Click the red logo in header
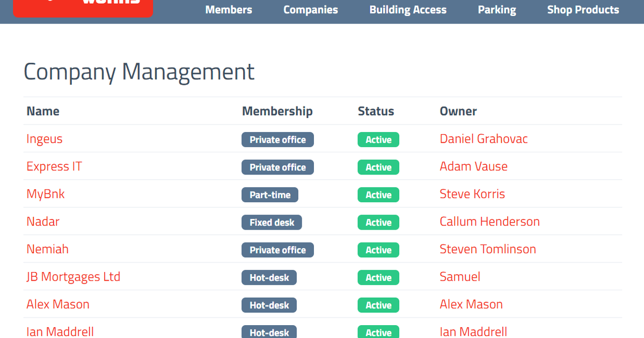The width and height of the screenshot is (644, 338). (x=83, y=8)
